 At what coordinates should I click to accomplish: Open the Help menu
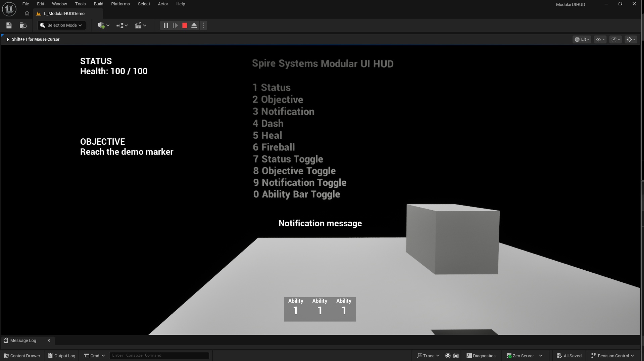point(181,4)
